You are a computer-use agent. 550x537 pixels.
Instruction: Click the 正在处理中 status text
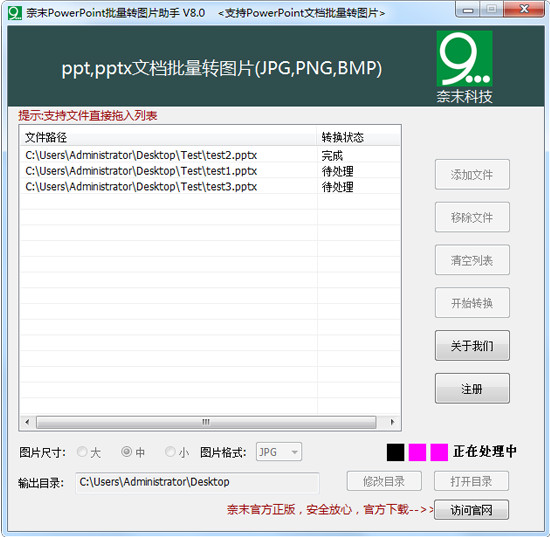pyautogui.click(x=485, y=451)
